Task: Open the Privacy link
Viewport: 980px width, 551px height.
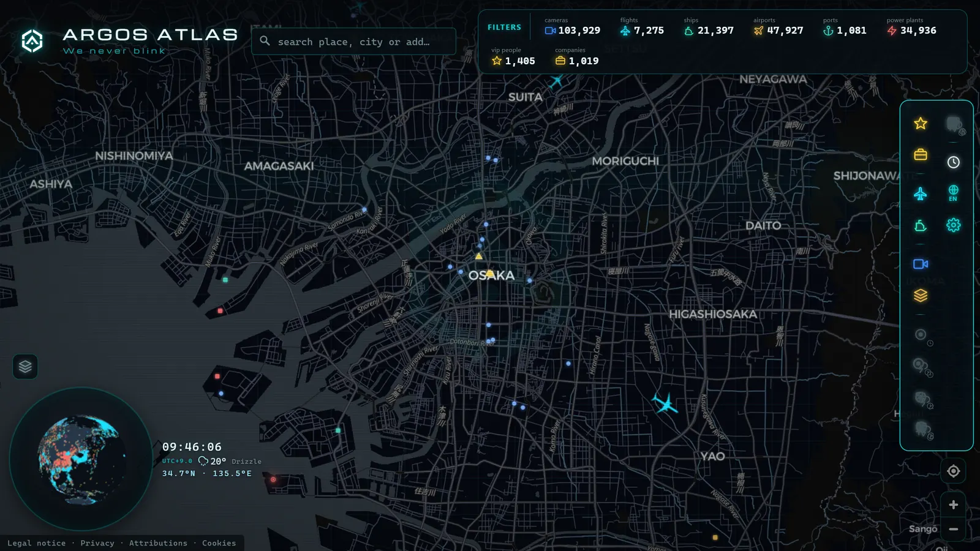Action: pyautogui.click(x=97, y=543)
